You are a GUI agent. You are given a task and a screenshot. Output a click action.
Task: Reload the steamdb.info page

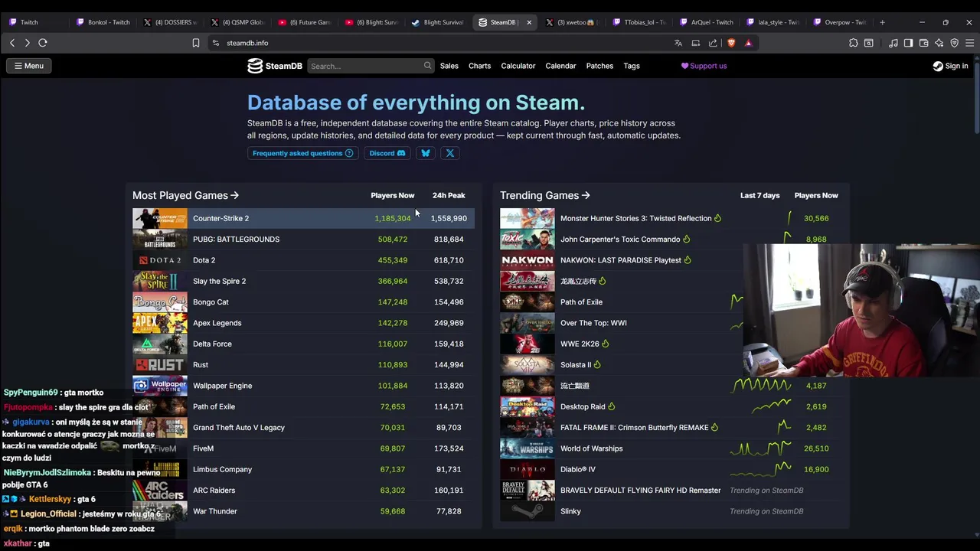43,43
